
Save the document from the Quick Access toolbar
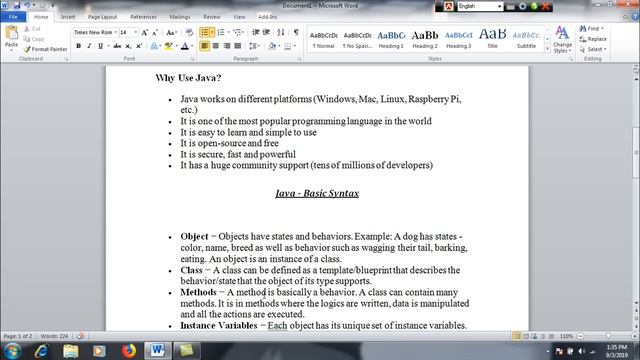click(x=17, y=6)
